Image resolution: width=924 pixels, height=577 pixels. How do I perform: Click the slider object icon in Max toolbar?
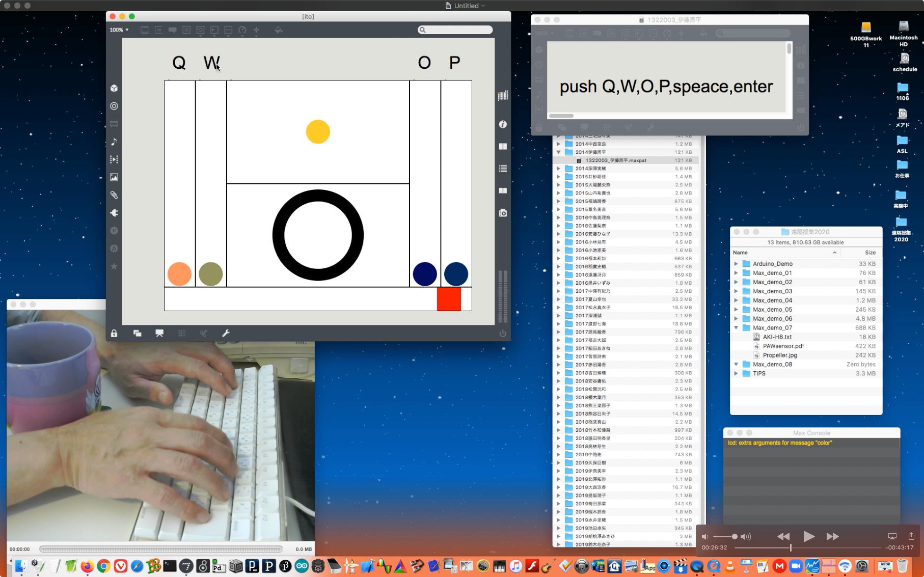tap(228, 30)
